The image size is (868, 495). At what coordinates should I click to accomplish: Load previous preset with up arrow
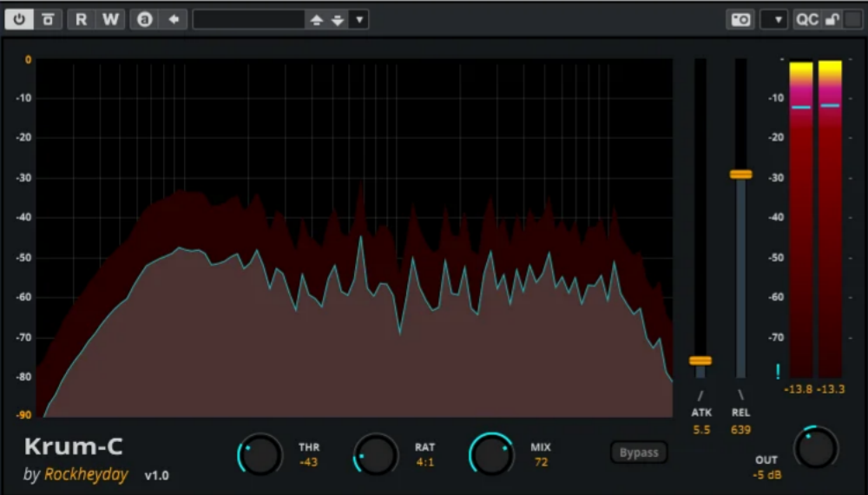[317, 20]
